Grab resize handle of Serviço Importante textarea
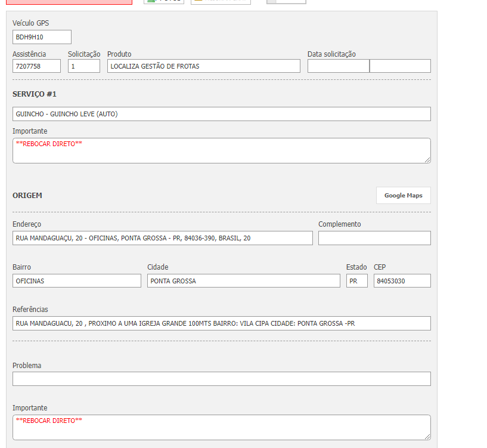The image size is (487, 448). click(427, 160)
